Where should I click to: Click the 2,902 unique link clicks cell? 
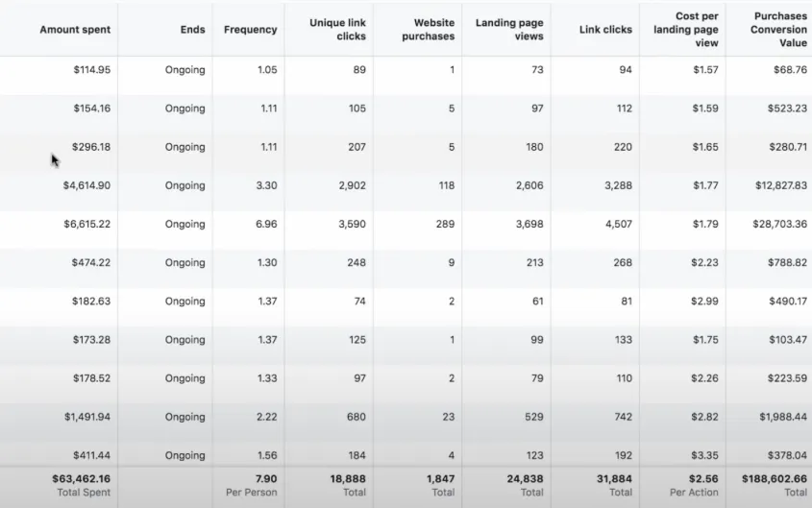coord(352,185)
